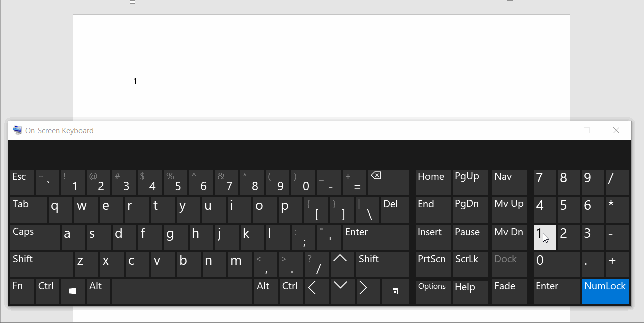Enable Caps lock
Viewport: 644px width, 323px height.
[x=34, y=237]
